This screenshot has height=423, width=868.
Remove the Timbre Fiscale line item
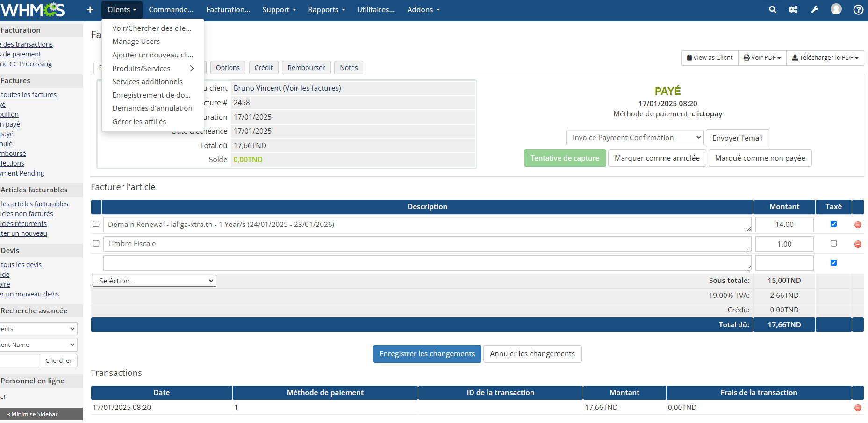pyautogui.click(x=858, y=244)
